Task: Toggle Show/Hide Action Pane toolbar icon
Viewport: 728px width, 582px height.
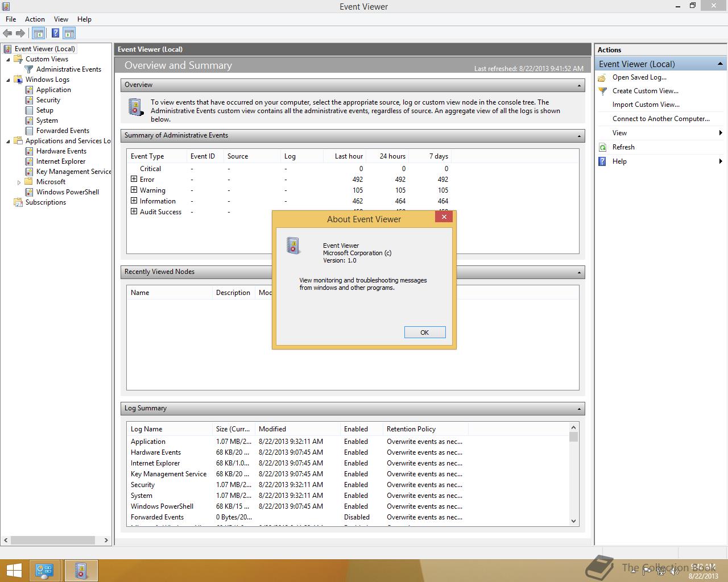Action: coord(69,34)
